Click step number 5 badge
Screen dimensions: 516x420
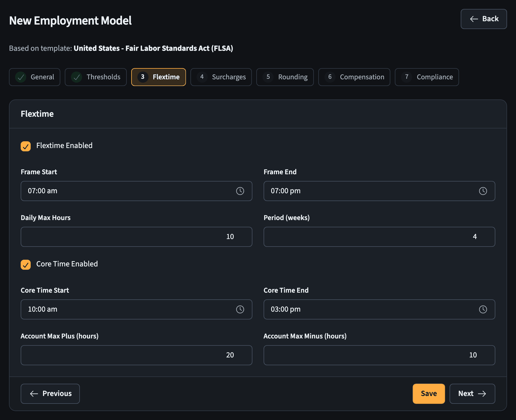(268, 77)
